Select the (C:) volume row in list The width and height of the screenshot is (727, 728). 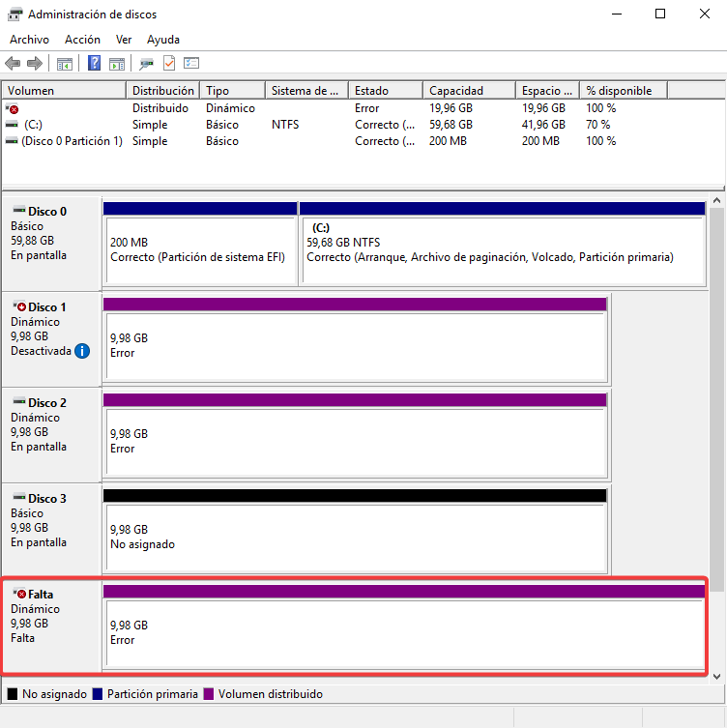[34, 125]
